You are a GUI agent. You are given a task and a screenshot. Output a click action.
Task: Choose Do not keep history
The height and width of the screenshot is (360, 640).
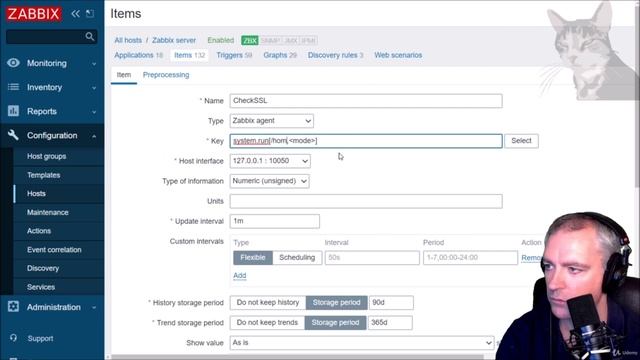pyautogui.click(x=268, y=302)
